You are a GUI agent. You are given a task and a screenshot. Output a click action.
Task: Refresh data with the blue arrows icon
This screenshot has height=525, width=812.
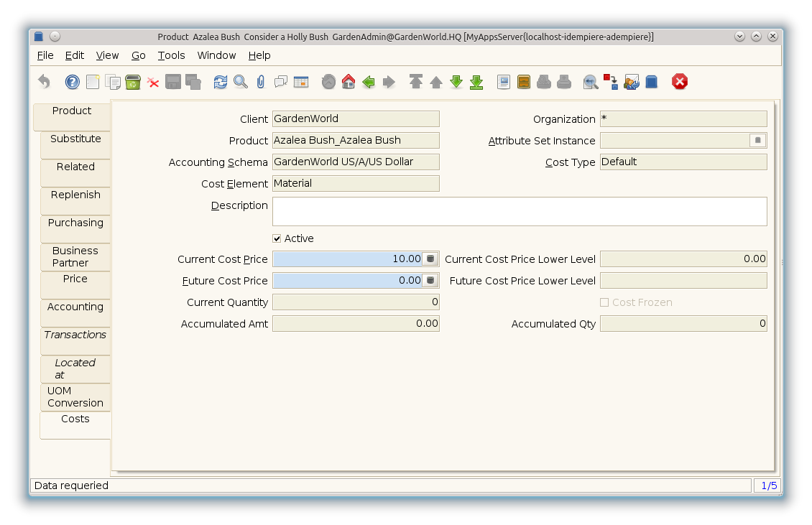click(x=221, y=82)
